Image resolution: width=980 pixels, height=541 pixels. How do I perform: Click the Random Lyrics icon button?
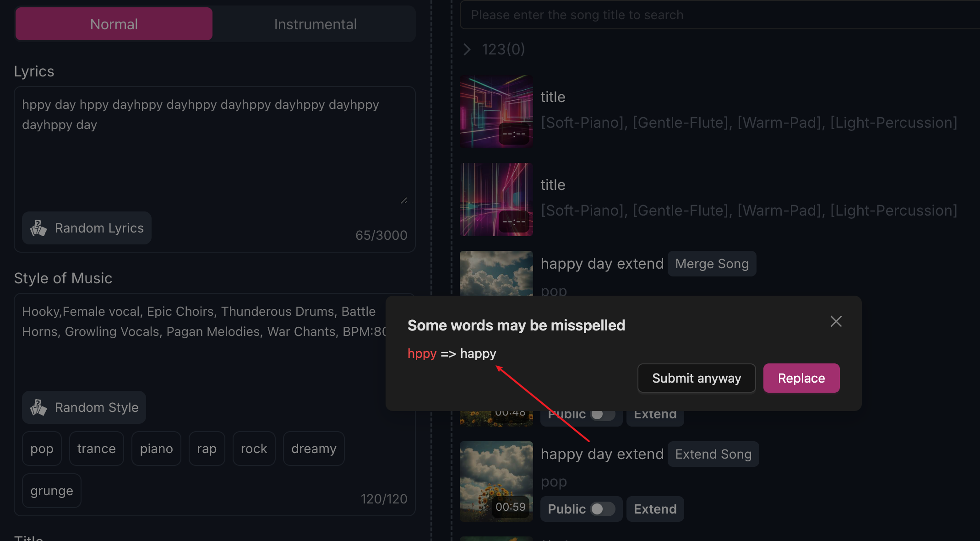(x=38, y=228)
